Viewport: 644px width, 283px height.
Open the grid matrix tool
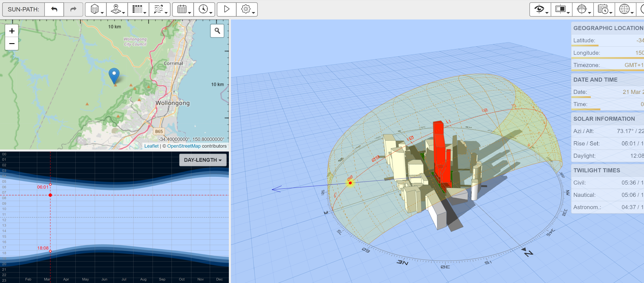click(137, 9)
